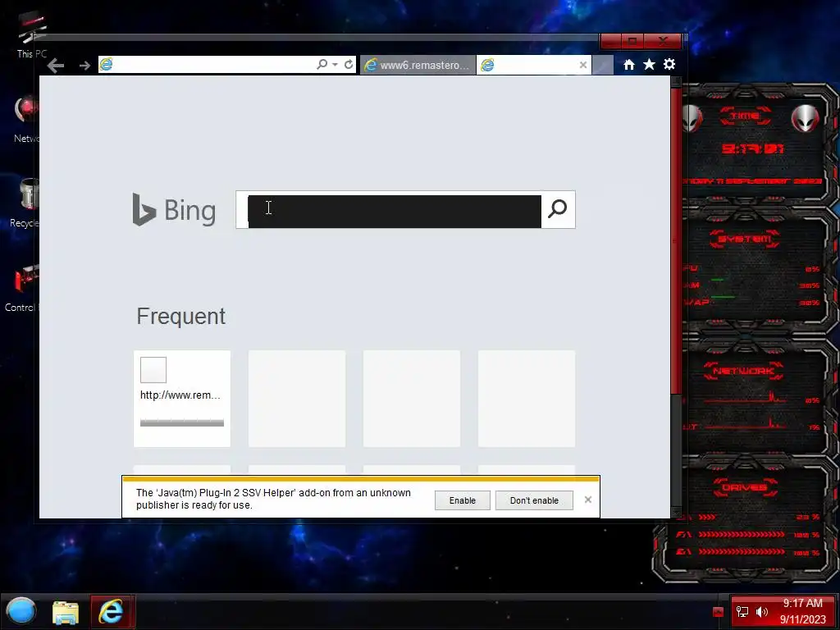Screen dimensions: 840x630
Task: Switch to the www6.remastero... tab
Action: tap(418, 65)
